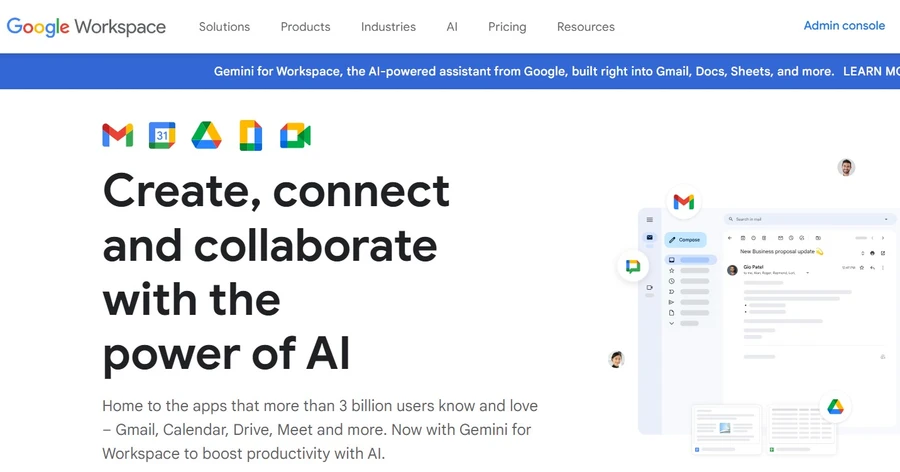900x472 pixels.
Task: Star the Gio Patel message
Action: pos(862,268)
